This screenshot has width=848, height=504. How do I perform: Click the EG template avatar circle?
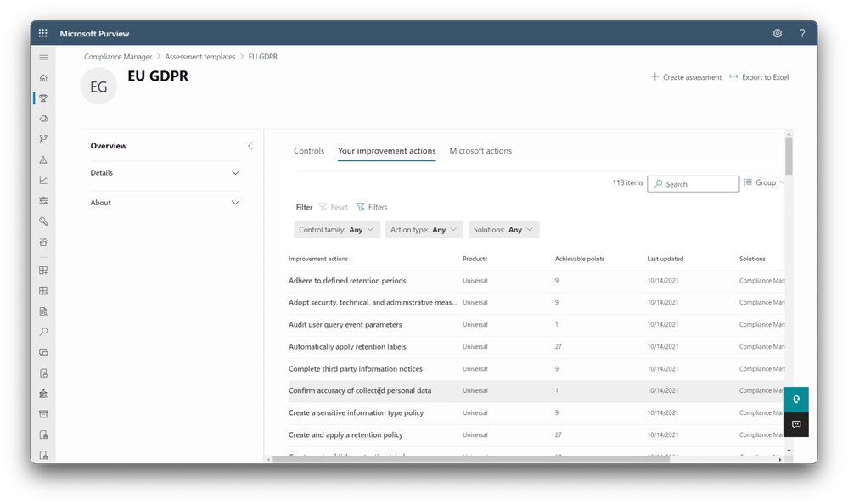pyautogui.click(x=98, y=86)
